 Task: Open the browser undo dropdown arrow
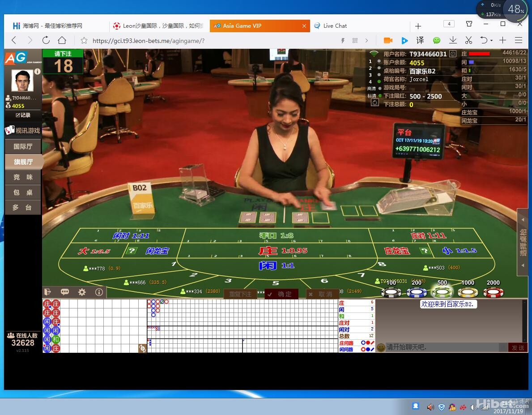point(491,41)
